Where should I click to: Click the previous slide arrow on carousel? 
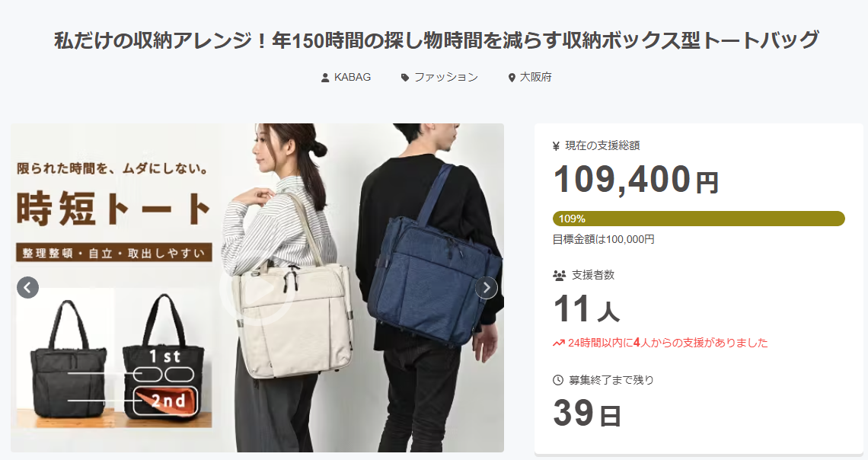27,287
